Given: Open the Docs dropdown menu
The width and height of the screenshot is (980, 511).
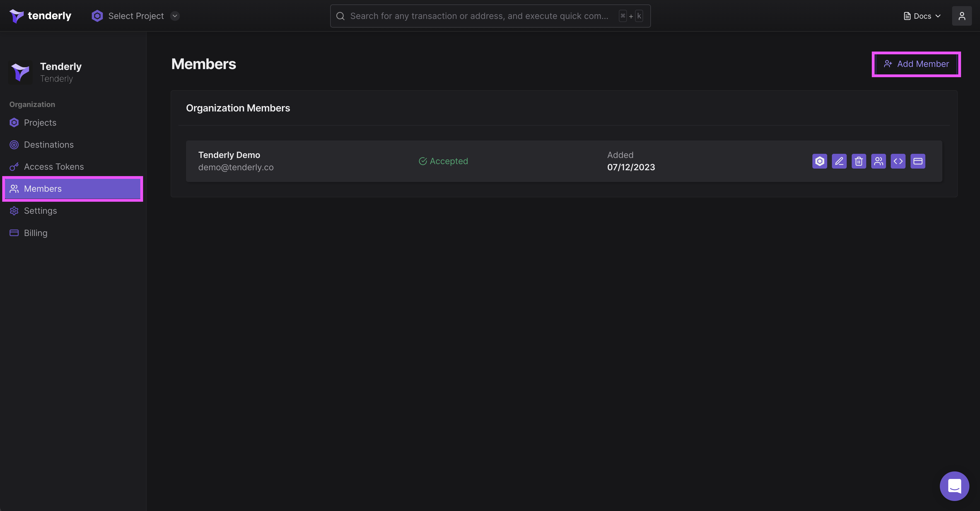Looking at the screenshot, I should tap(922, 16).
